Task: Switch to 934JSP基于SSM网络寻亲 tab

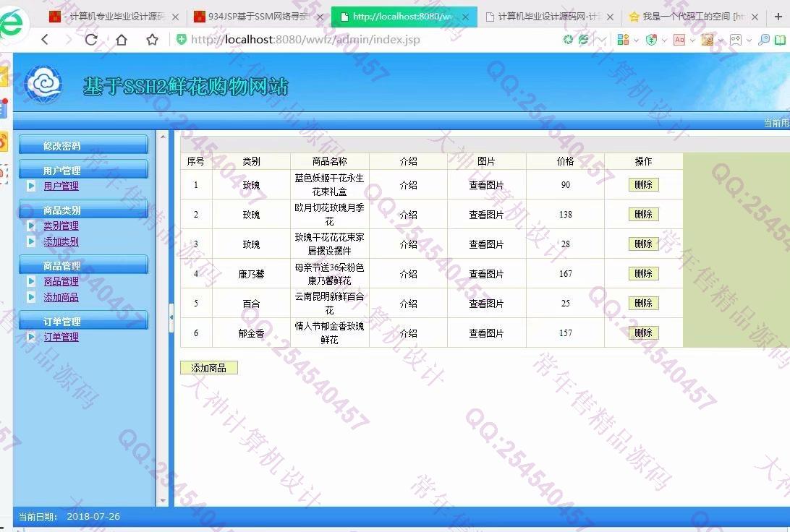Action: (x=259, y=17)
